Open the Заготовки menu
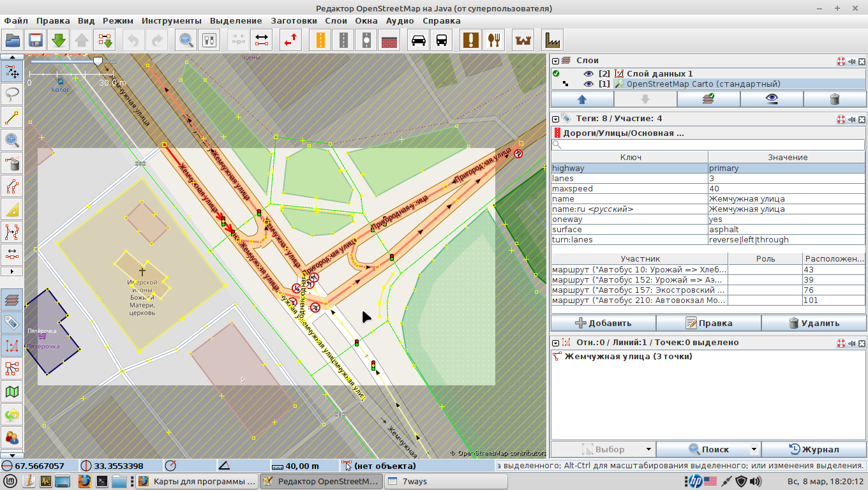Screen dimensions: 868x490 coord(294,20)
